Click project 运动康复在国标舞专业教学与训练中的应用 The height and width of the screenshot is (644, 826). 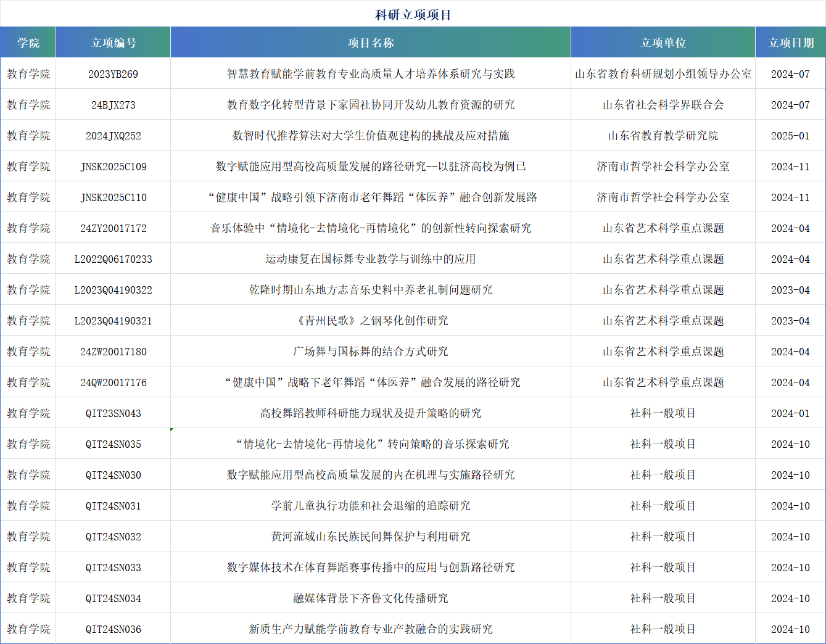[x=371, y=259]
